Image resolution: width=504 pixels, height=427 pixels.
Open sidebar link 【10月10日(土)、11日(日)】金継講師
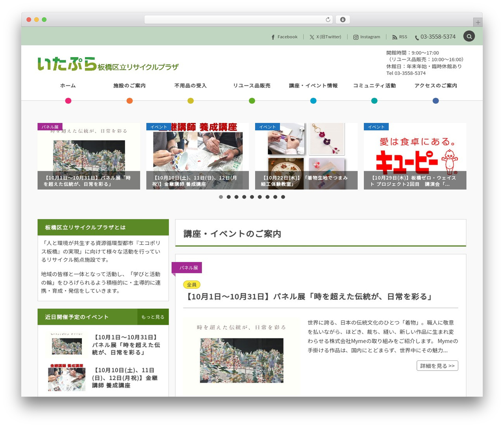click(125, 378)
